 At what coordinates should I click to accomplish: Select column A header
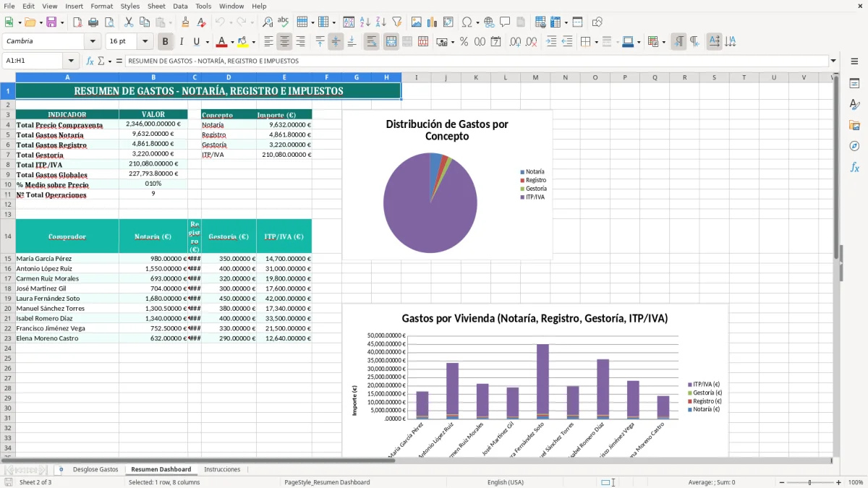point(67,77)
